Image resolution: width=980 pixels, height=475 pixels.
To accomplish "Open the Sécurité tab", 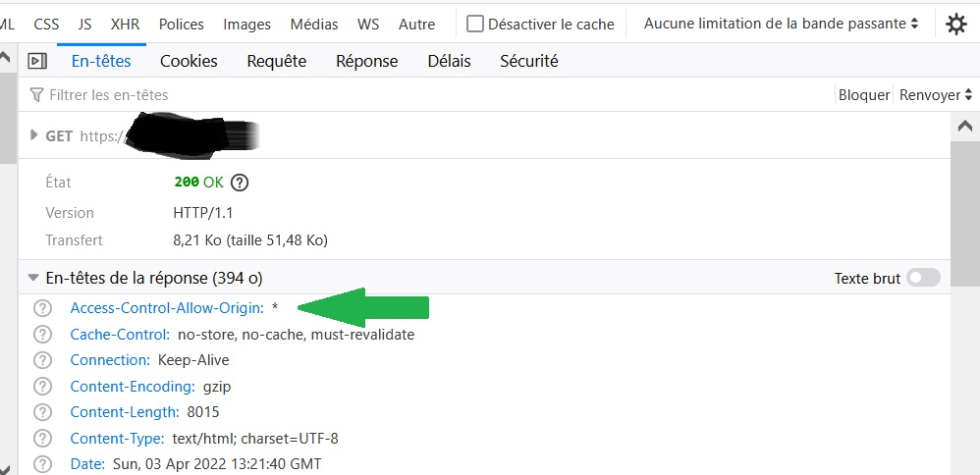I will click(528, 61).
